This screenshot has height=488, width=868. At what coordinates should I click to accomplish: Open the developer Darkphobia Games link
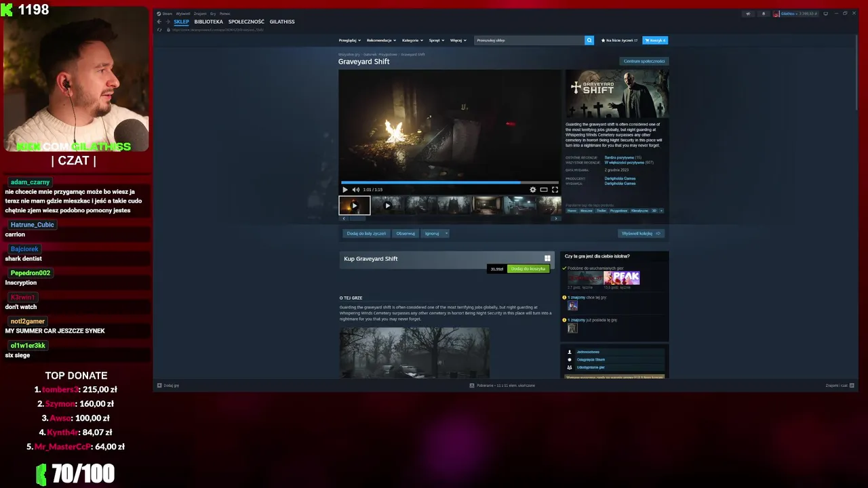620,178
